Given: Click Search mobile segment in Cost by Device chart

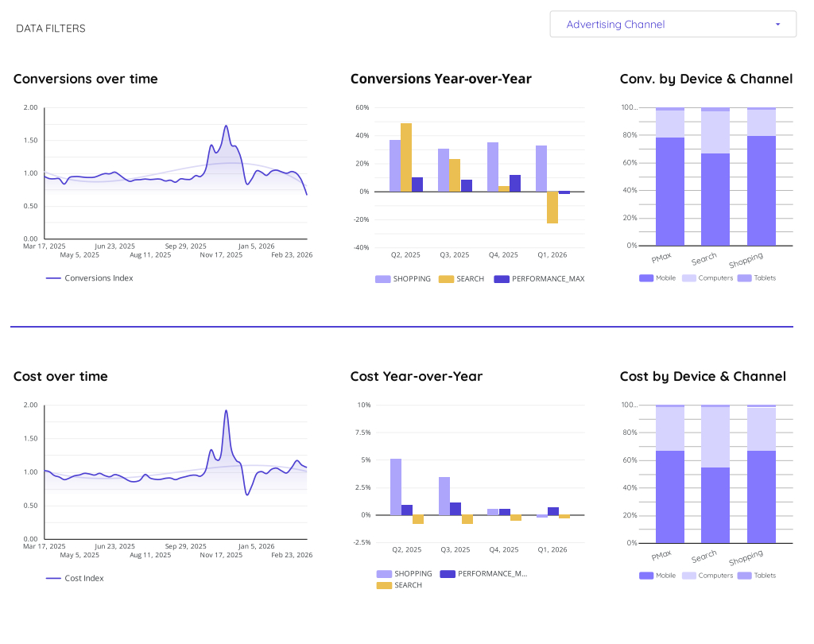Looking at the screenshot, I should click(x=715, y=506).
